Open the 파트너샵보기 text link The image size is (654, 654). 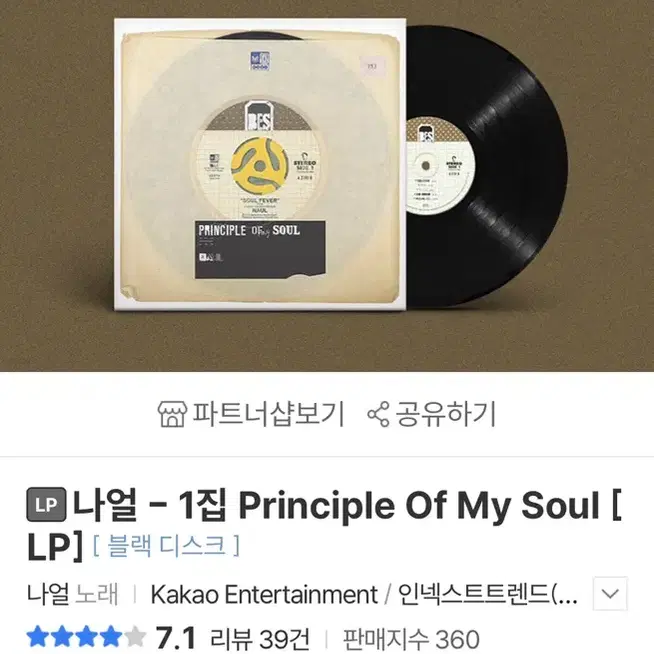[x=269, y=414]
